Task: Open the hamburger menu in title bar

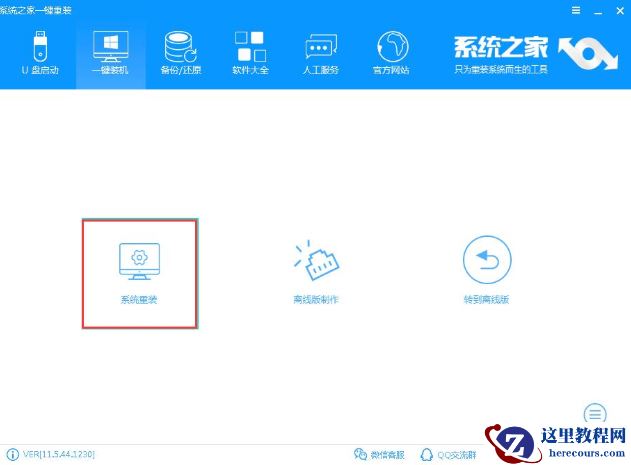Action: tap(576, 10)
